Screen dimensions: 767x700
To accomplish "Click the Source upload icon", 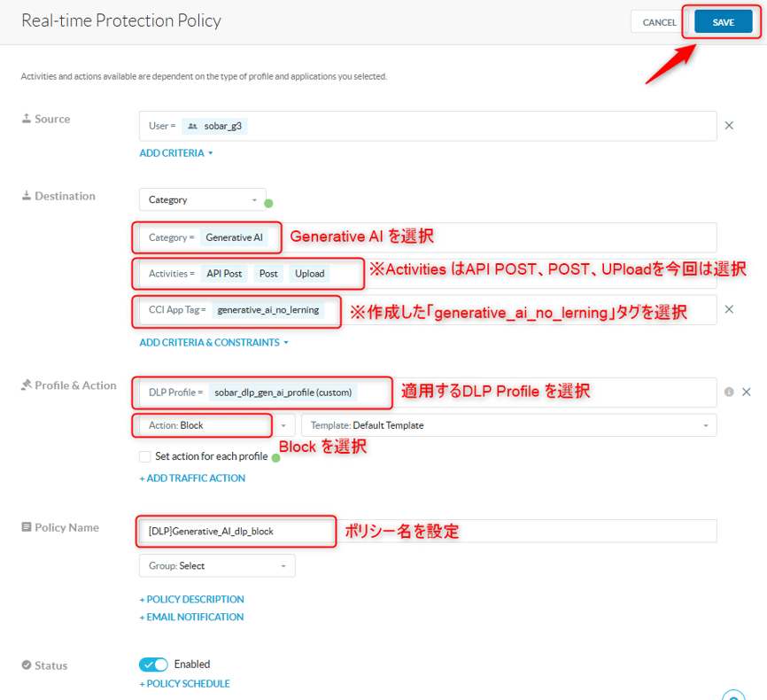I will point(27,119).
